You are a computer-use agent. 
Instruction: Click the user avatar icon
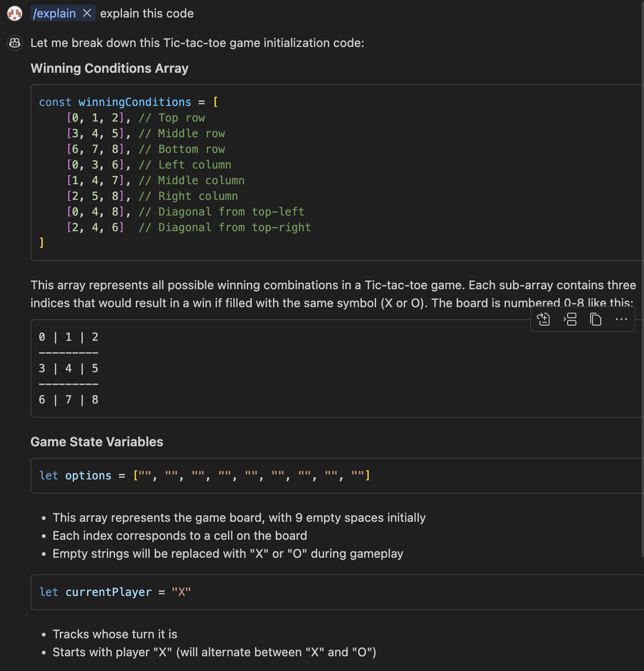tap(15, 14)
